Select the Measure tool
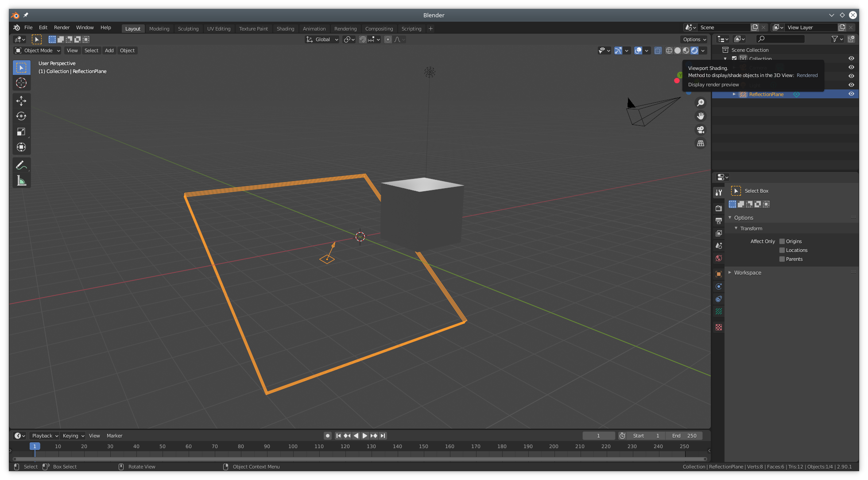 coord(21,181)
